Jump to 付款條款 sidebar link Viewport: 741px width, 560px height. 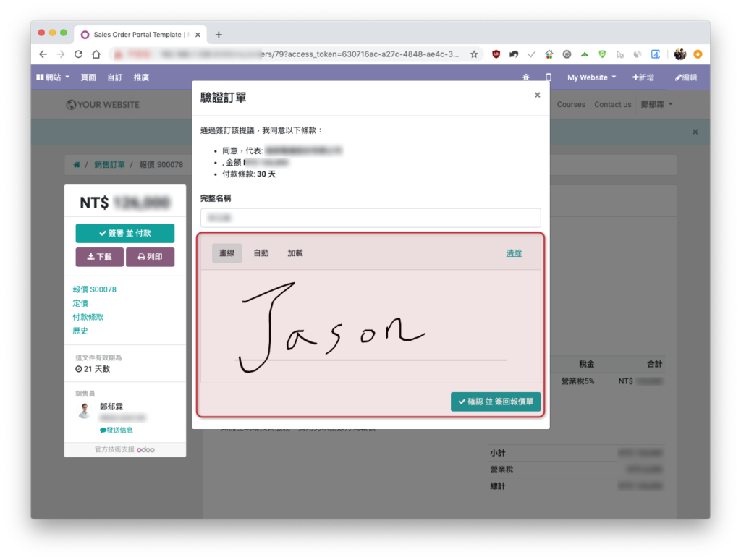point(88,317)
